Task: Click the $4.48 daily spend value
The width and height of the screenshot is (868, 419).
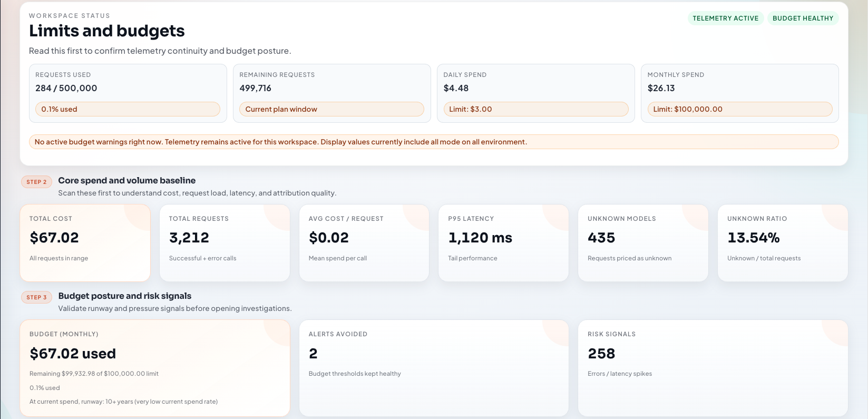Action: pos(456,88)
